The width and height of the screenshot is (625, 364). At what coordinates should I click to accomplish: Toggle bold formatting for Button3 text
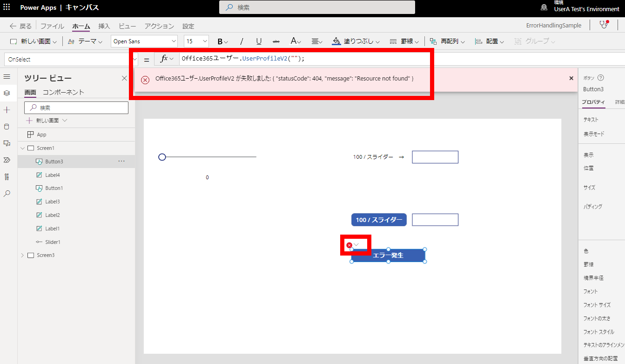pos(221,41)
